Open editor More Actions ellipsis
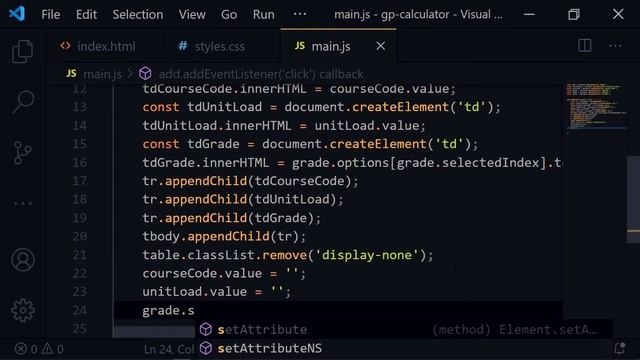 pyautogui.click(x=615, y=45)
